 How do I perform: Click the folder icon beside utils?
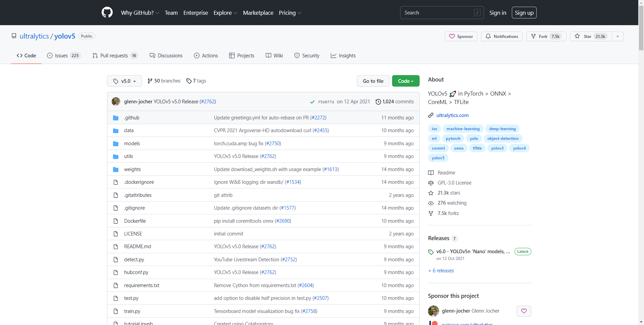tap(116, 156)
